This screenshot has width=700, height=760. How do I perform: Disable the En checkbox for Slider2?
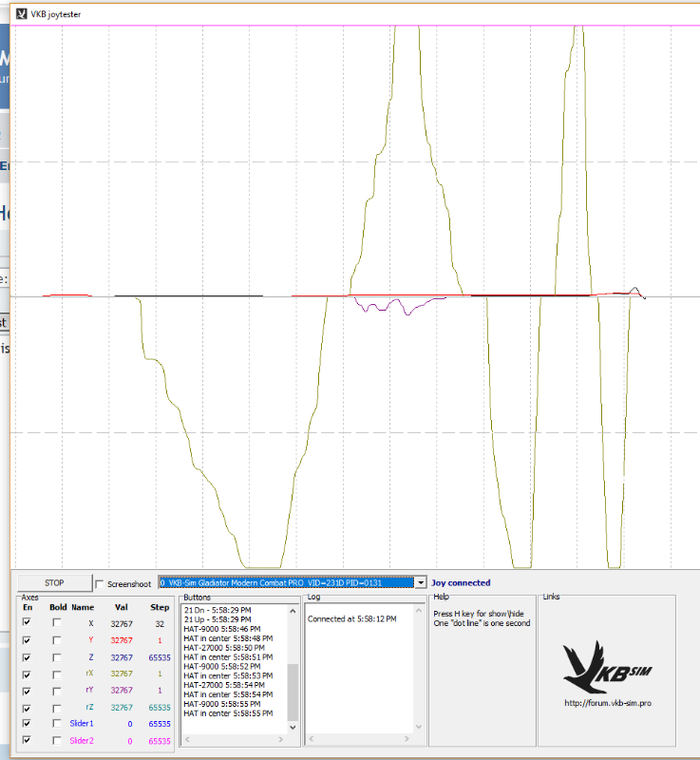coord(27,740)
